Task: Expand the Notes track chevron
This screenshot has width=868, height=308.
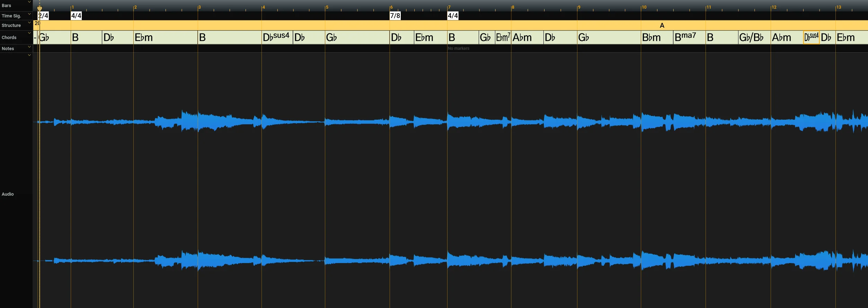Action: click(x=29, y=47)
